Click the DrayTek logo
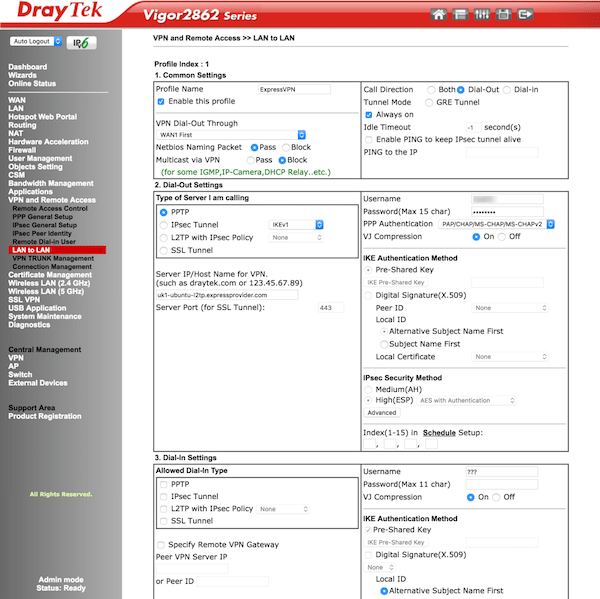Screen dimensions: 600x599 point(59,11)
